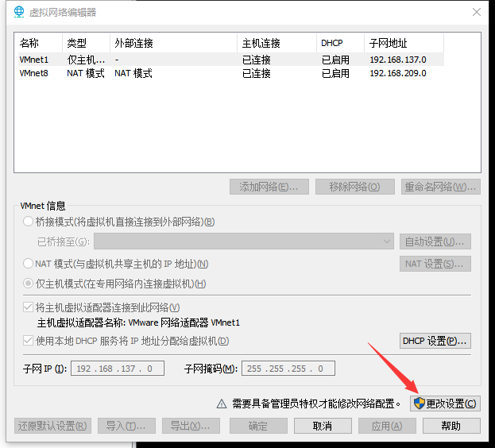Click the 导出(X) button
This screenshot has height=448, width=495.
pos(191,426)
